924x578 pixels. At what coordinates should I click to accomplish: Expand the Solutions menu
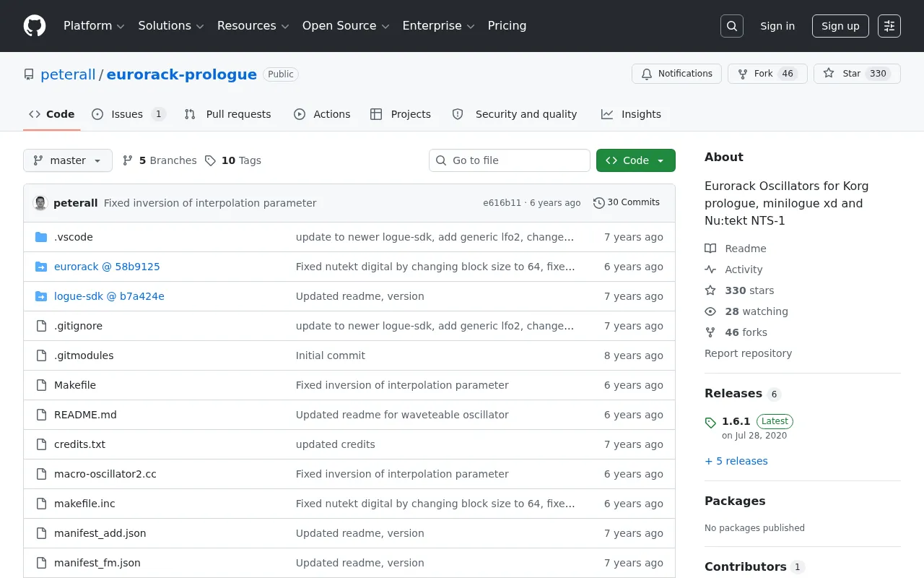(171, 26)
